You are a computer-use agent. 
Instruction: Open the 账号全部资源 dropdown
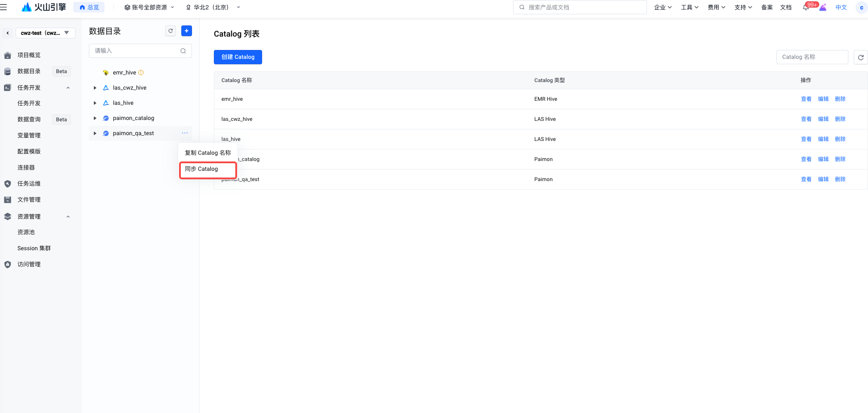point(149,7)
